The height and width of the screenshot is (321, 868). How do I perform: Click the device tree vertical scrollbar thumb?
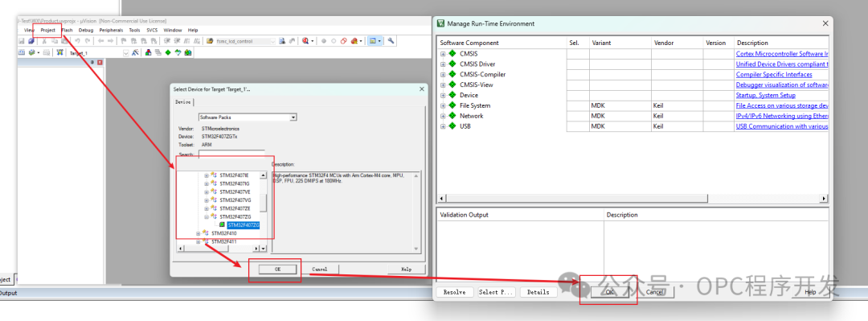[264, 204]
